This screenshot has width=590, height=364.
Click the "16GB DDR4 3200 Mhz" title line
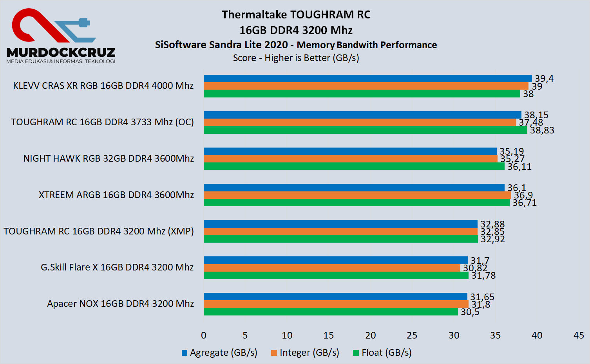(296, 30)
